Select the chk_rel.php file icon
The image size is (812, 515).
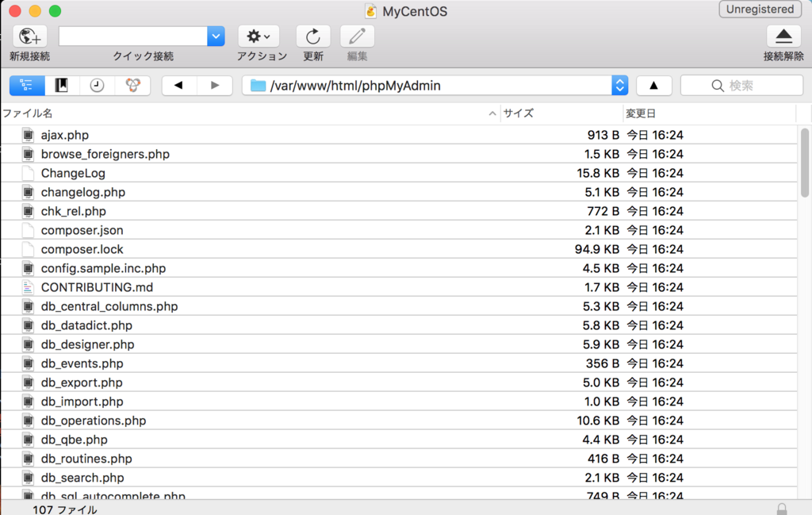(28, 211)
